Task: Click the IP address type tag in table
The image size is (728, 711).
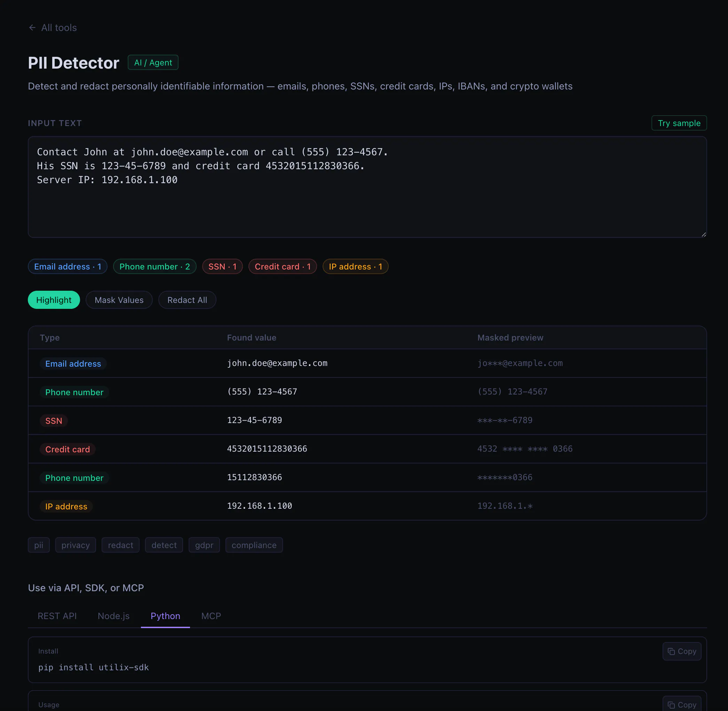Action: coord(66,506)
